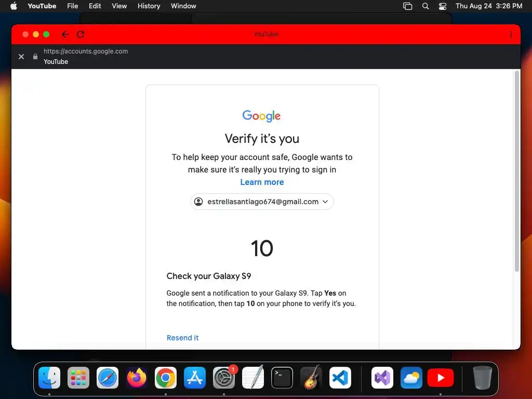Screen dimensions: 532x399
Task: Open the View menu
Action: click(x=119, y=6)
